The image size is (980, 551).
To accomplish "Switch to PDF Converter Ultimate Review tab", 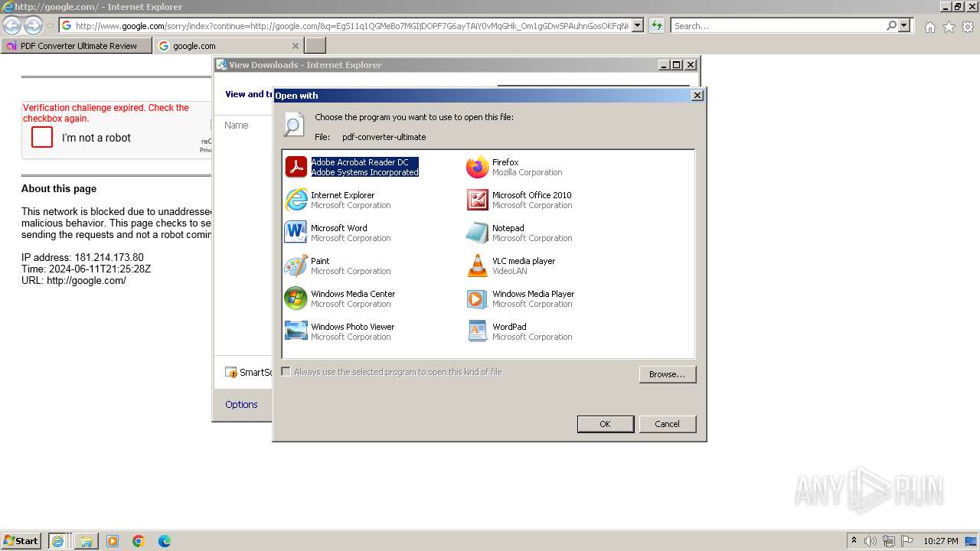I will pos(77,46).
